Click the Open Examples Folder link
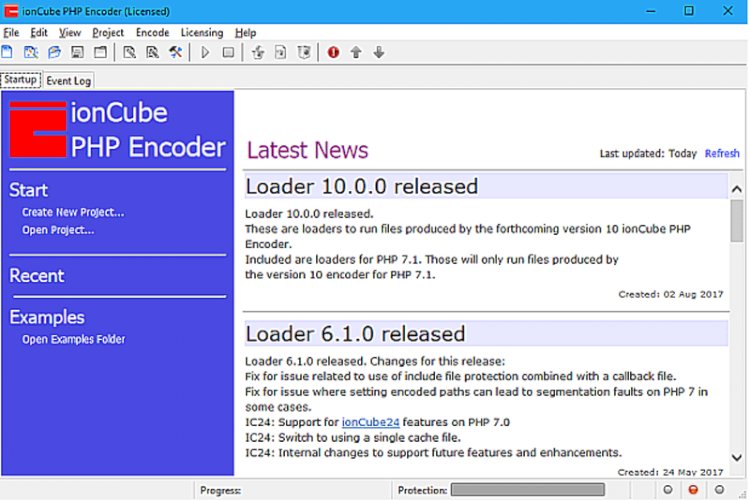The width and height of the screenshot is (750, 501). [x=74, y=339]
